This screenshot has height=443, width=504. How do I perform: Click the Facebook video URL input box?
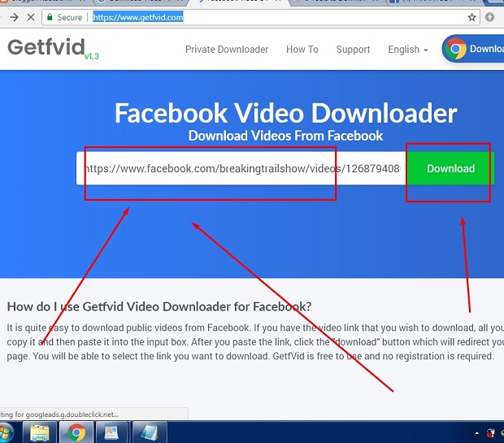pyautogui.click(x=241, y=168)
